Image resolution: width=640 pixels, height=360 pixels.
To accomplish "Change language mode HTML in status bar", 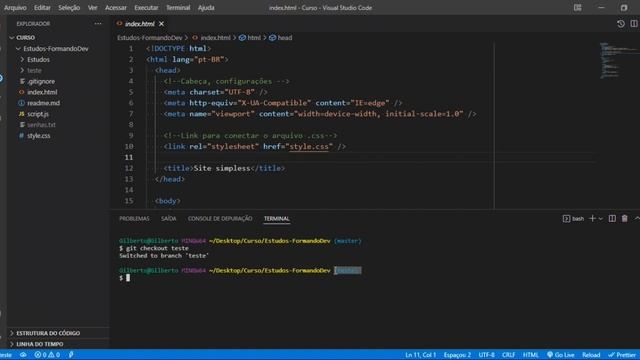I will pyautogui.click(x=531, y=355).
